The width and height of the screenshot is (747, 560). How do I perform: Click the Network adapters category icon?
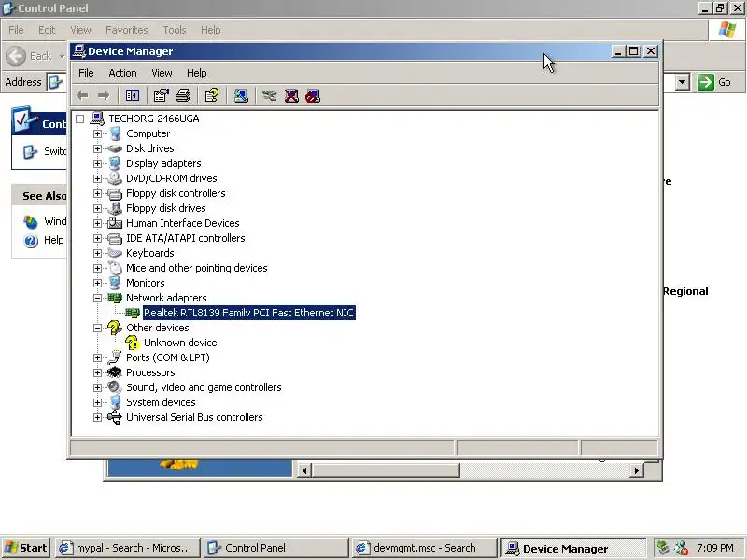point(114,298)
